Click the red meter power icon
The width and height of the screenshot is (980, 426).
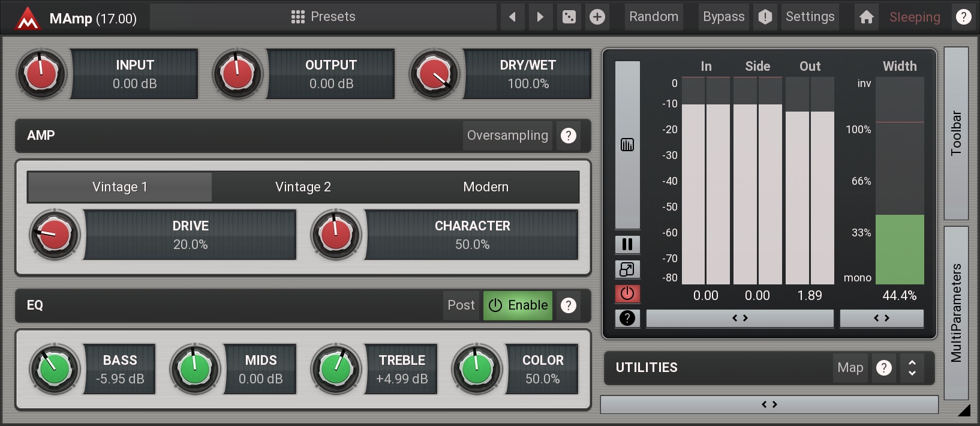click(627, 293)
